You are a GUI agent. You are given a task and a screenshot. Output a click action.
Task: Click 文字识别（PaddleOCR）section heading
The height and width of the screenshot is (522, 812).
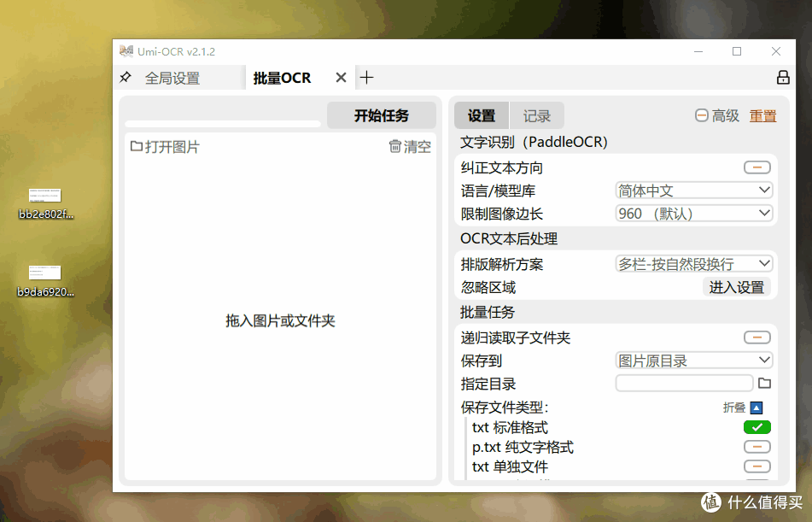[x=534, y=142]
